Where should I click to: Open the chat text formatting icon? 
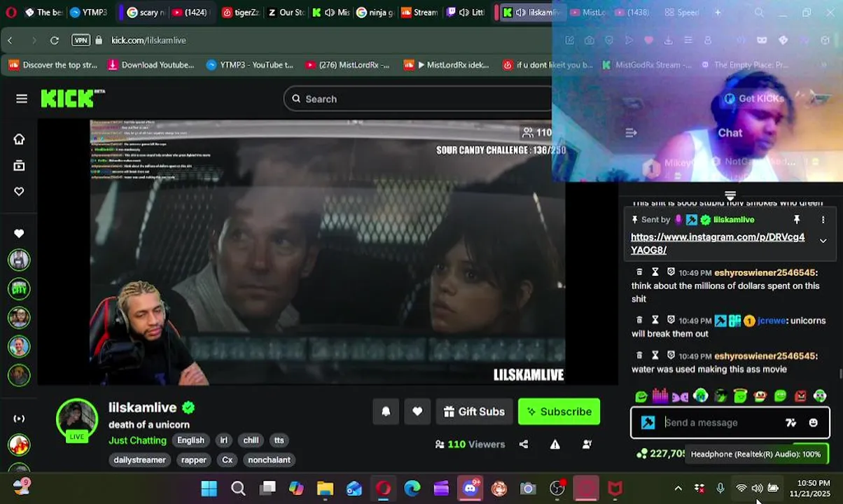coord(790,423)
